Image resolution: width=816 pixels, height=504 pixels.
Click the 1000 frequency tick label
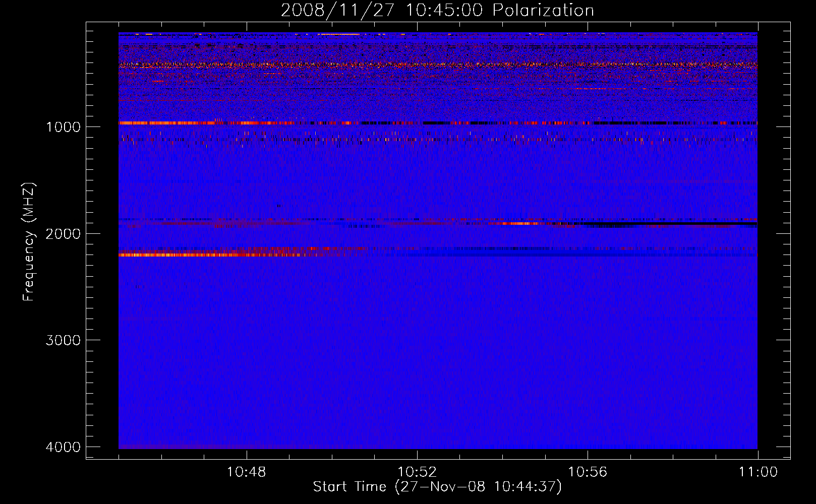(63, 127)
